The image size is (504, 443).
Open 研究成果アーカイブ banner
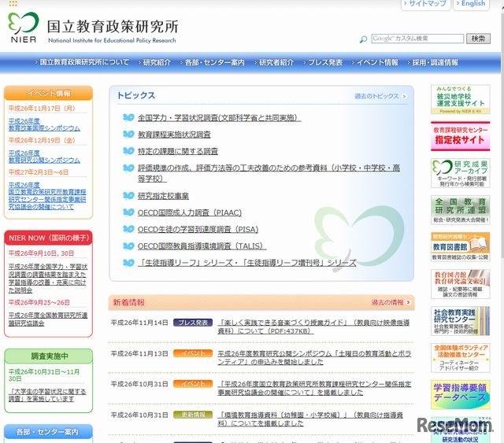click(x=460, y=173)
